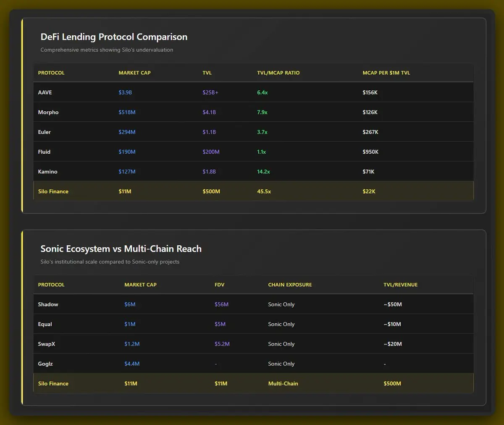Click Sonic Only in the SwapX row

pos(281,344)
